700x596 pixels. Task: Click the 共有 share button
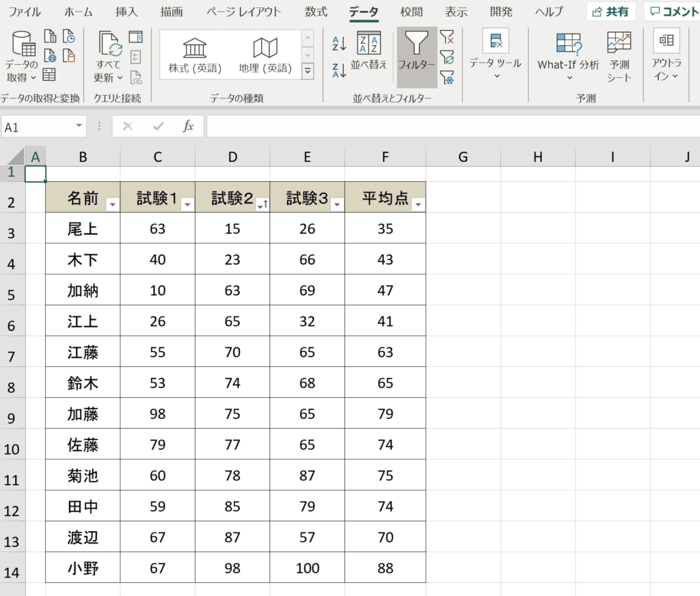tap(611, 12)
